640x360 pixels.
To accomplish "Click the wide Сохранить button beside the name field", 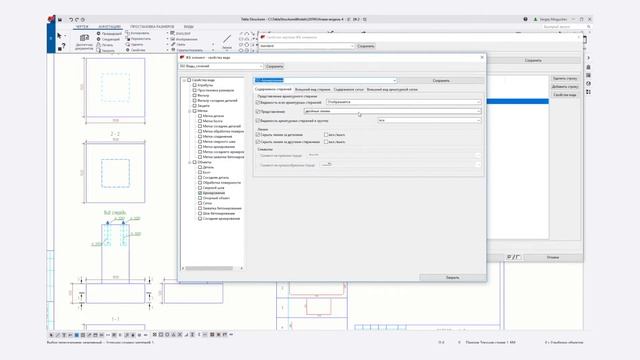I will click(x=441, y=81).
